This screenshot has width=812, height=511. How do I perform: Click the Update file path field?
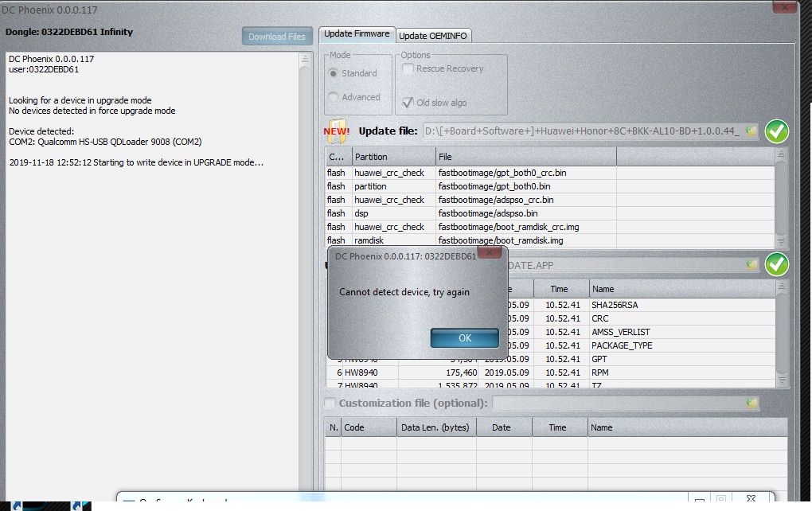tap(583, 131)
